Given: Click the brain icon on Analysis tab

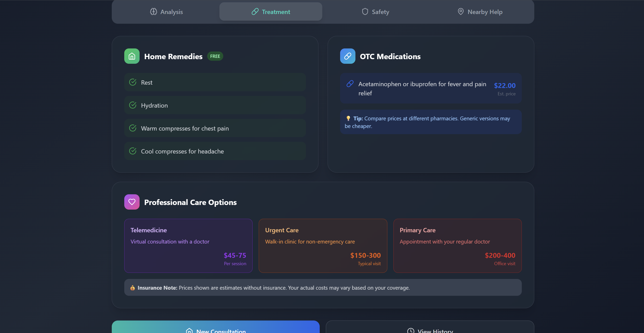Looking at the screenshot, I should coord(154,12).
